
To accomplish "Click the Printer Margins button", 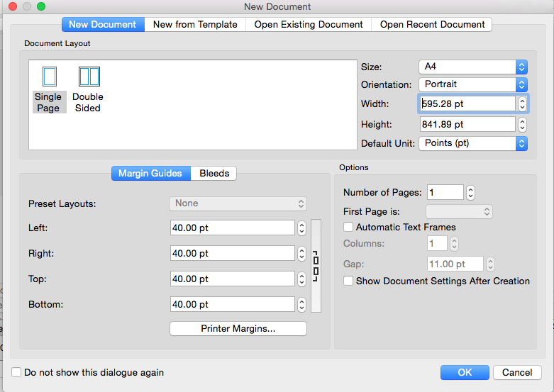I will click(x=238, y=329).
